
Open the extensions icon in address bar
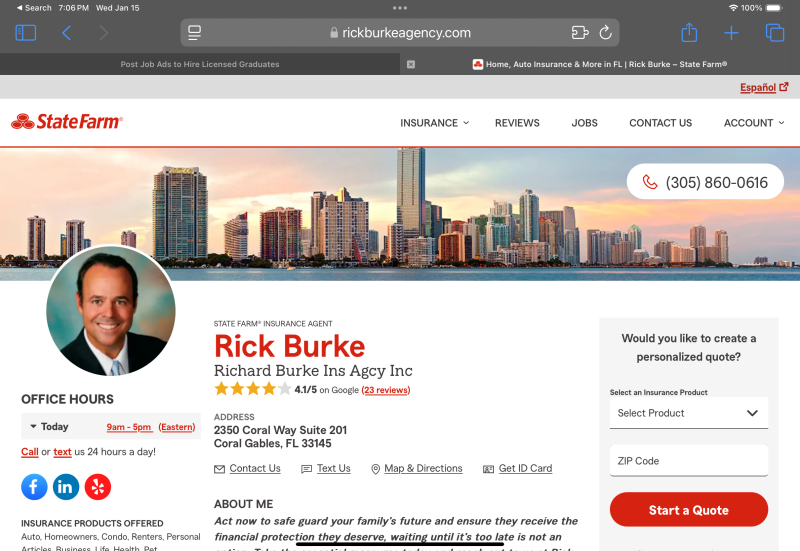coord(580,33)
